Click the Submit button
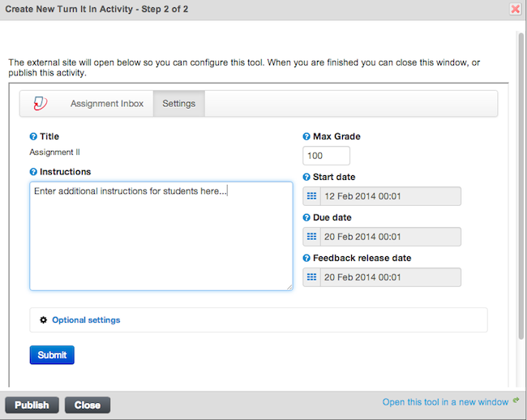527x420 pixels. [52, 355]
